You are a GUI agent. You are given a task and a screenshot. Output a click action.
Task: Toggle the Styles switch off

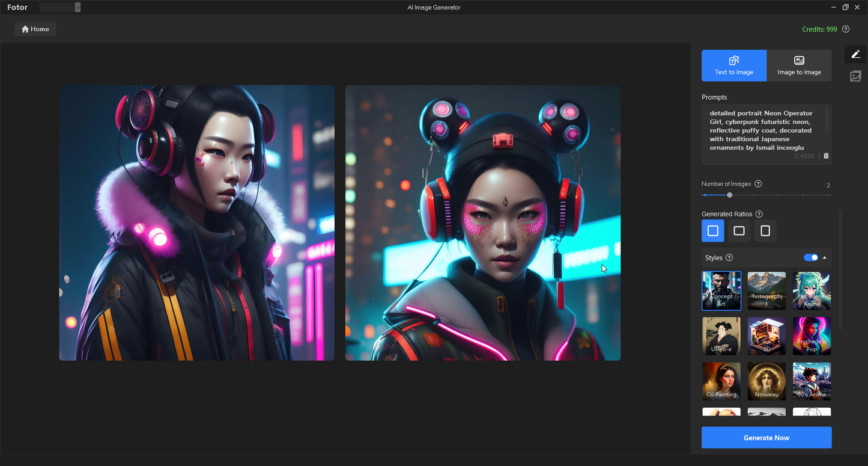pos(811,257)
